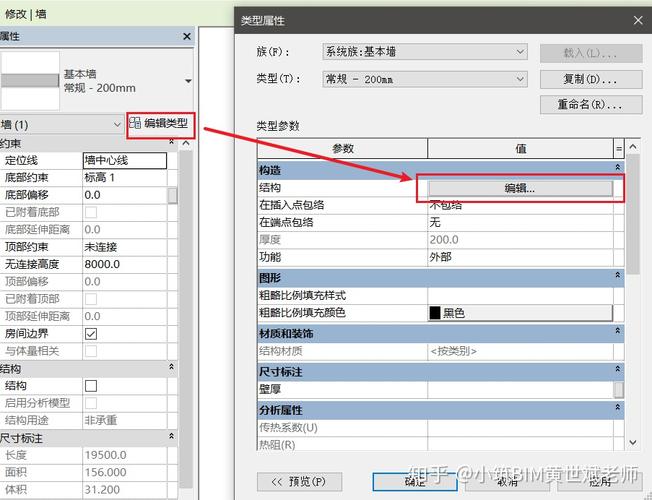Click the 编辑... structure button
The height and width of the screenshot is (500, 652).
tap(520, 188)
